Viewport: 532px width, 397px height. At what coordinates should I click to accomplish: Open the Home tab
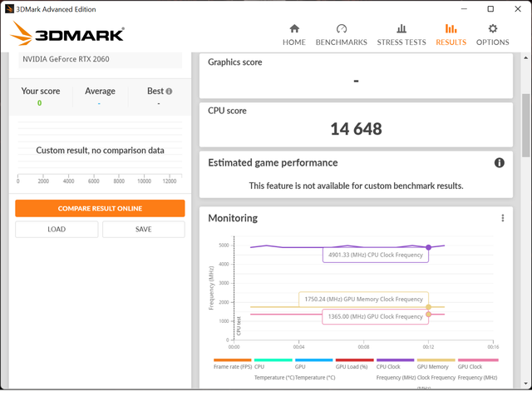[294, 35]
